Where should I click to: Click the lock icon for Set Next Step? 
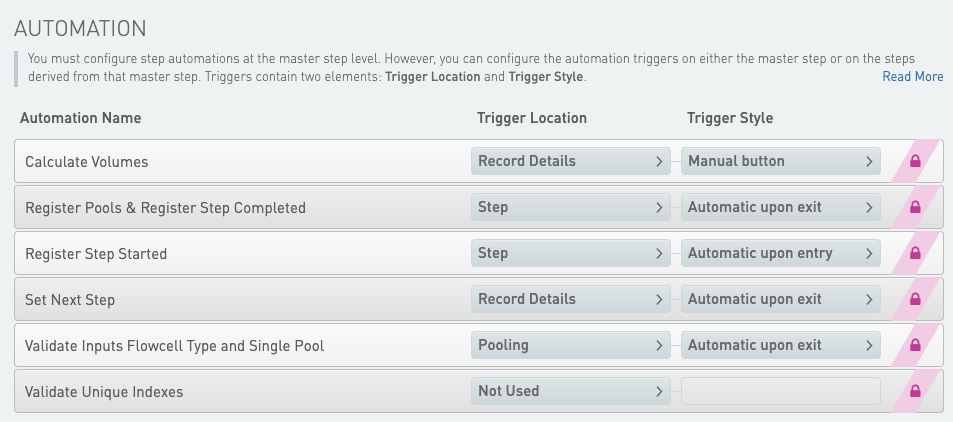[914, 299]
